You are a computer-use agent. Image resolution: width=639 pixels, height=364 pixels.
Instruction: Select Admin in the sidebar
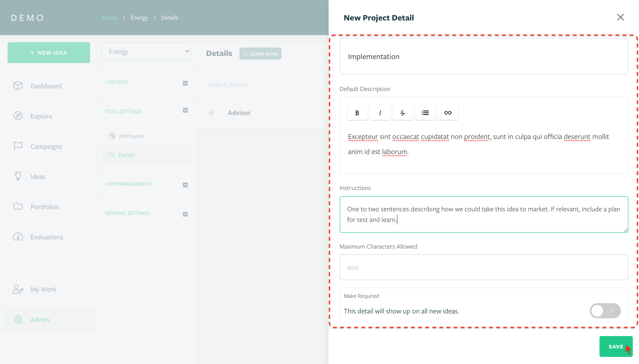click(49, 320)
